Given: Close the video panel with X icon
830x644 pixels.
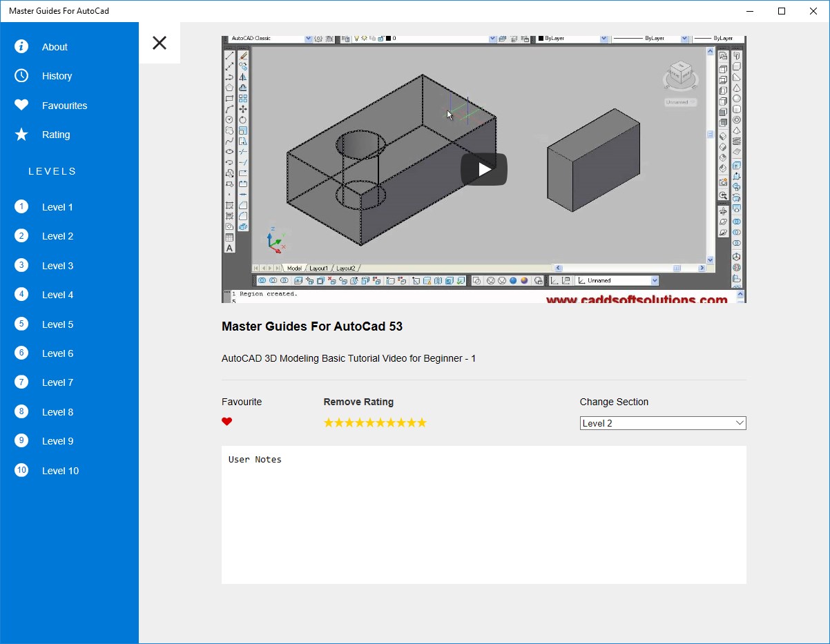Looking at the screenshot, I should [x=160, y=43].
